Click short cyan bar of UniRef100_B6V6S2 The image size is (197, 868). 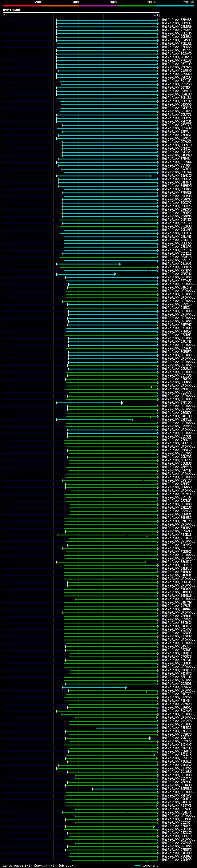pos(94,687)
